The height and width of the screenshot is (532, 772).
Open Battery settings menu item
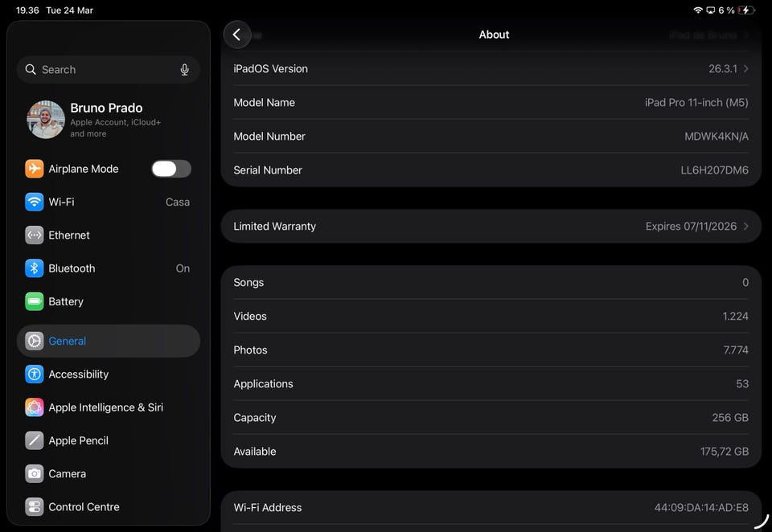[109, 301]
